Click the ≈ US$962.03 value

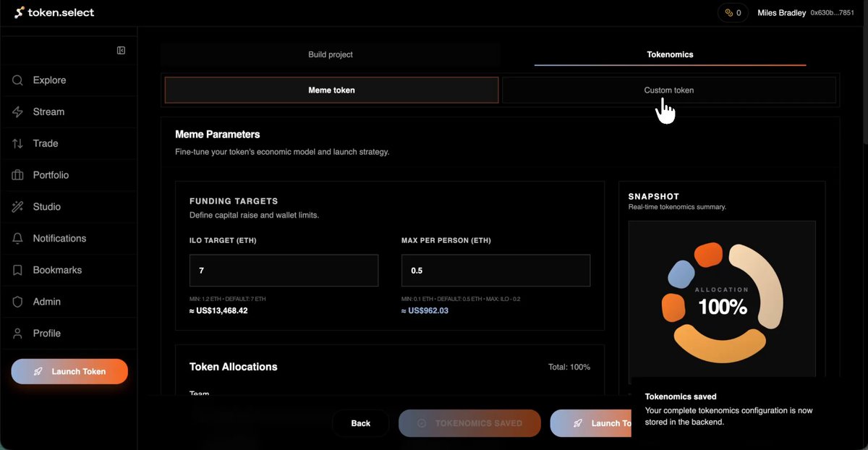(425, 311)
